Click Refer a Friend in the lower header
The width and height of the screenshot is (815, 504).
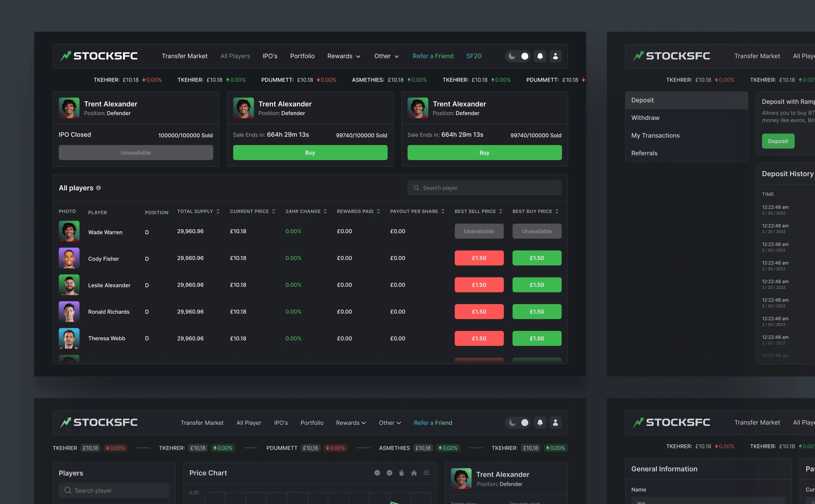pos(433,423)
